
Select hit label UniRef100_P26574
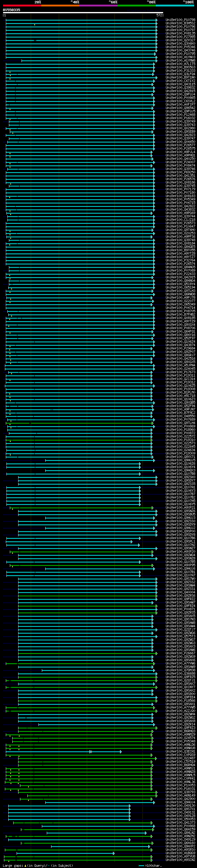[180, 264]
